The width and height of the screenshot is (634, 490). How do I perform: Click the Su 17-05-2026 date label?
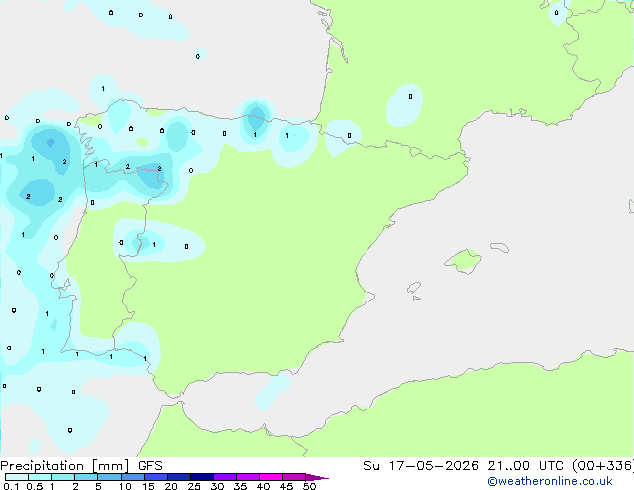421,466
